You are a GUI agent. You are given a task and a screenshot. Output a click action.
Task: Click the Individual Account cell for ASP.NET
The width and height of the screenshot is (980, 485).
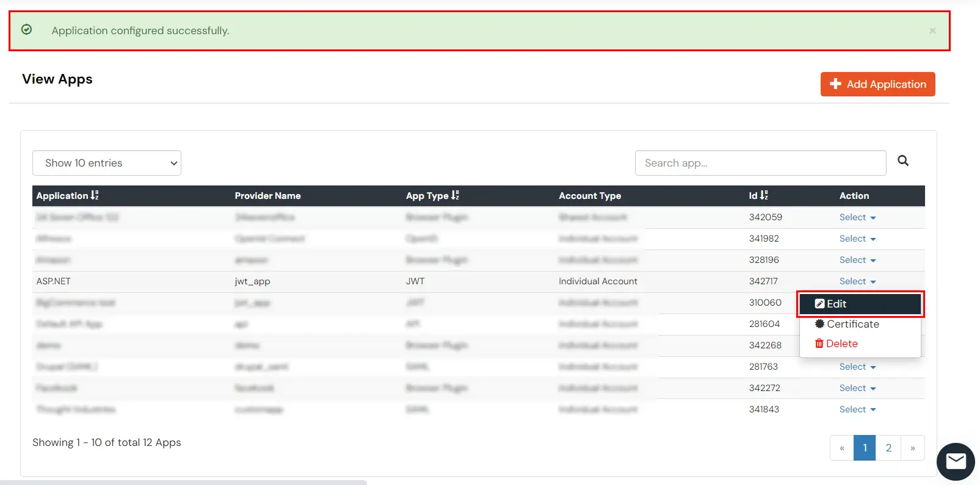(x=598, y=281)
